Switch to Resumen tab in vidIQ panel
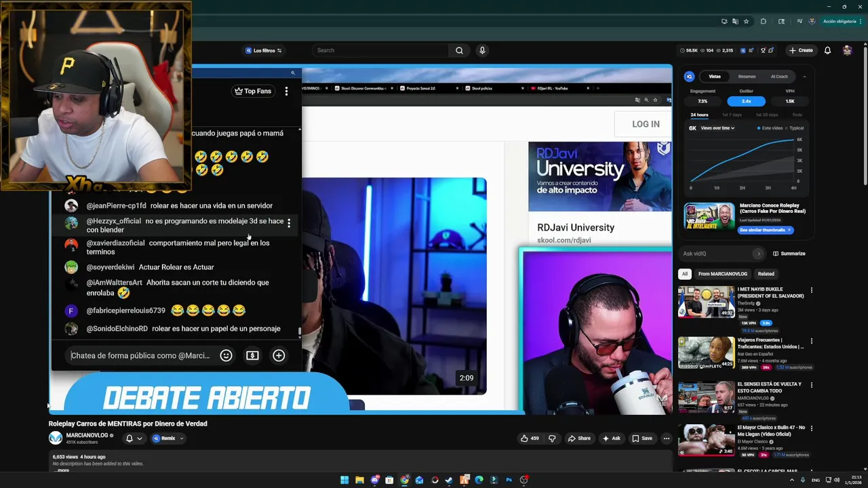The height and width of the screenshot is (488, 868). (x=747, y=77)
